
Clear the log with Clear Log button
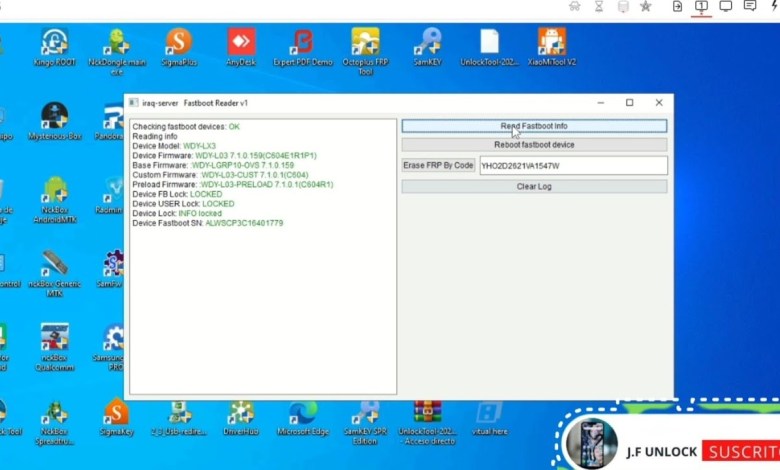(534, 186)
